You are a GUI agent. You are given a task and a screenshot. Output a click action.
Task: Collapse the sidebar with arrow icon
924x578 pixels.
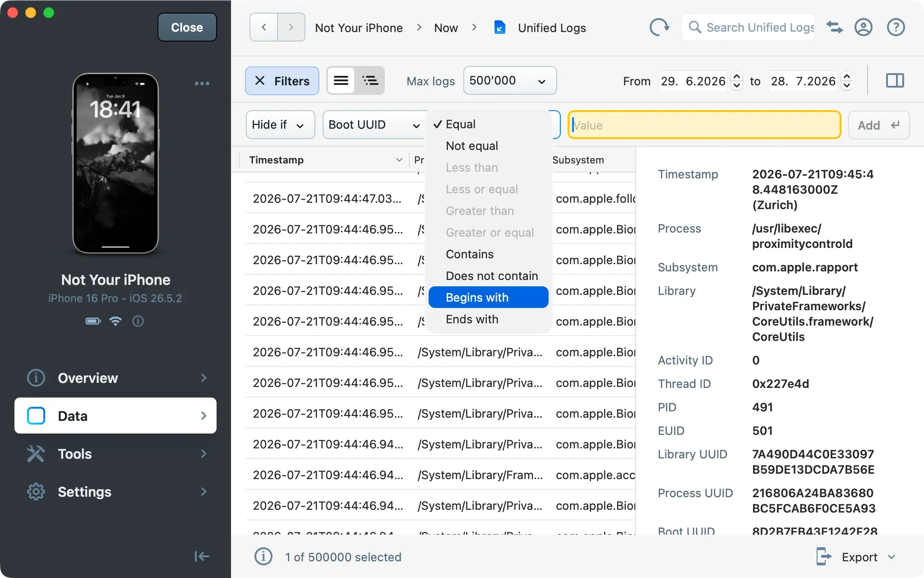click(x=202, y=556)
